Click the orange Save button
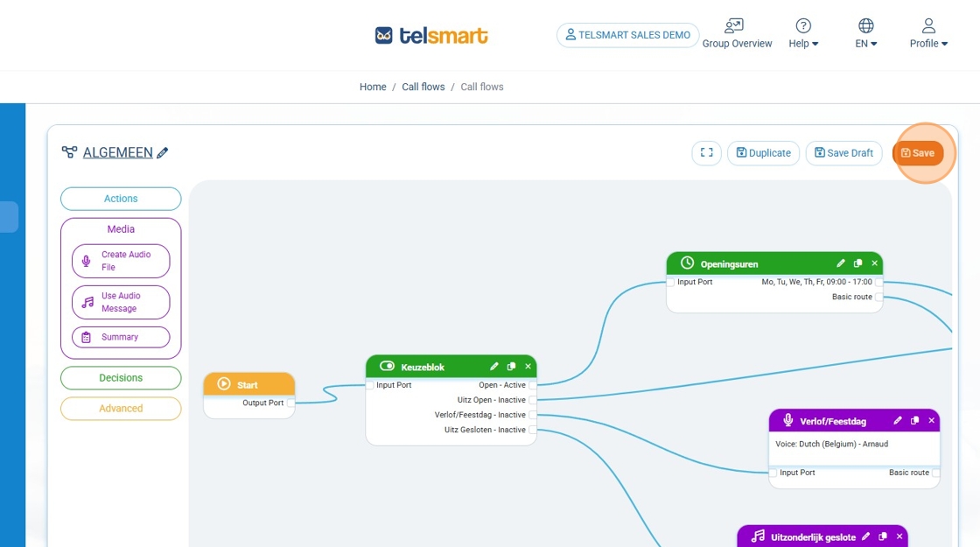 (918, 153)
